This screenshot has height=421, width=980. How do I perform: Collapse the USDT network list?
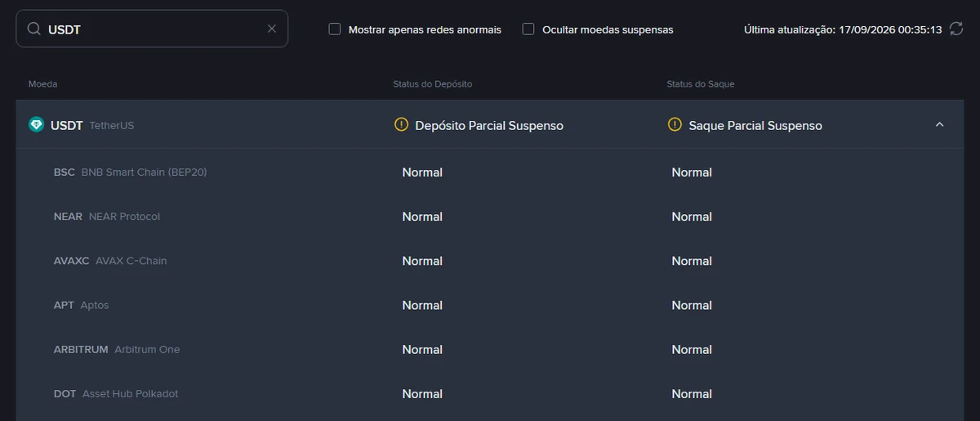939,125
